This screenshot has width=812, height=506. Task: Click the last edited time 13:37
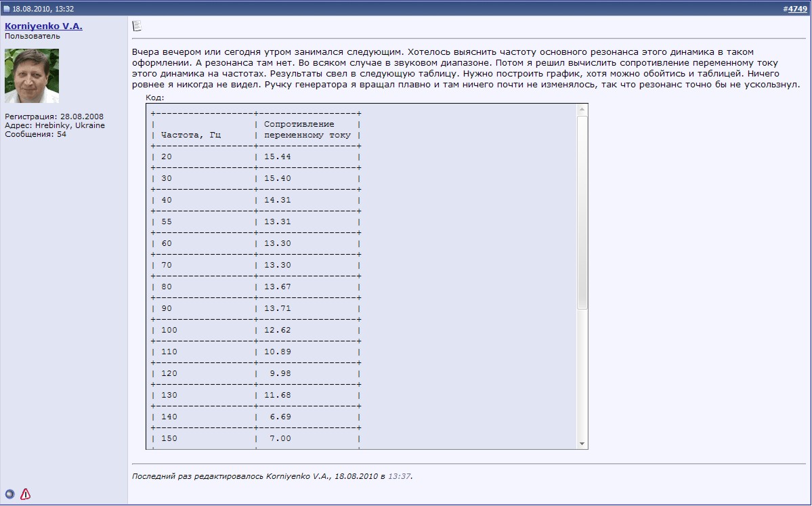click(400, 476)
